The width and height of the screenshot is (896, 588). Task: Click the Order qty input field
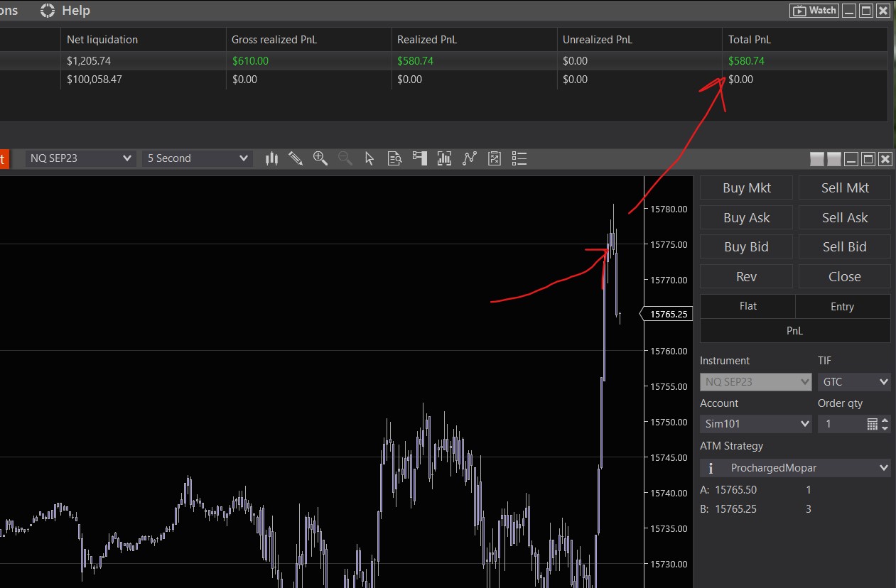pos(841,424)
